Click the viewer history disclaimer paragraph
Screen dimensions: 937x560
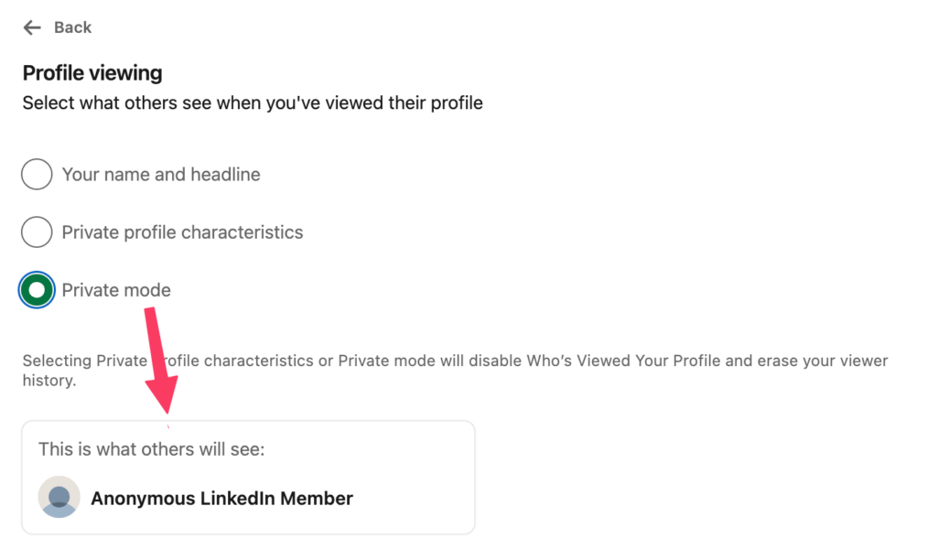(456, 371)
